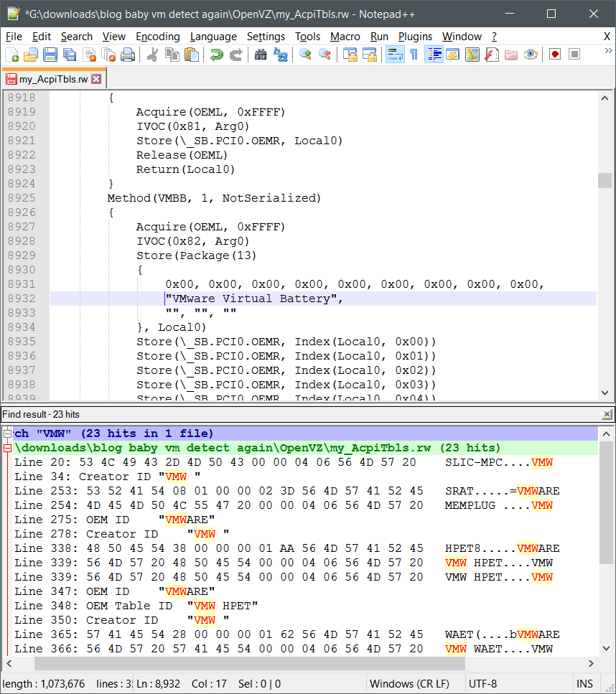Image resolution: width=616 pixels, height=694 pixels.
Task: Cut selection with the scissors icon
Action: coord(153,55)
